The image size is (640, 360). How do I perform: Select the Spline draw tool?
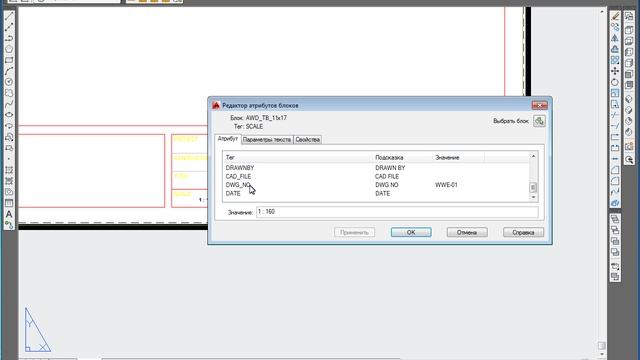pos(9,104)
